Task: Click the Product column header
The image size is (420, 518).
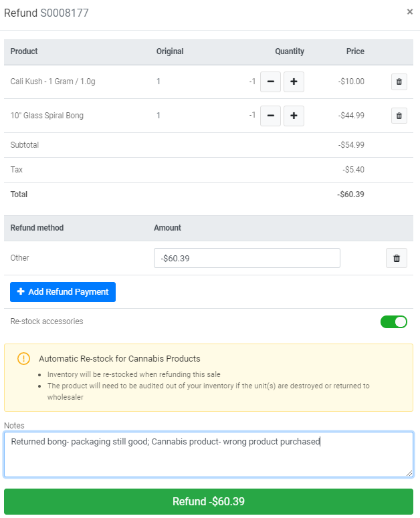Action: [x=24, y=51]
